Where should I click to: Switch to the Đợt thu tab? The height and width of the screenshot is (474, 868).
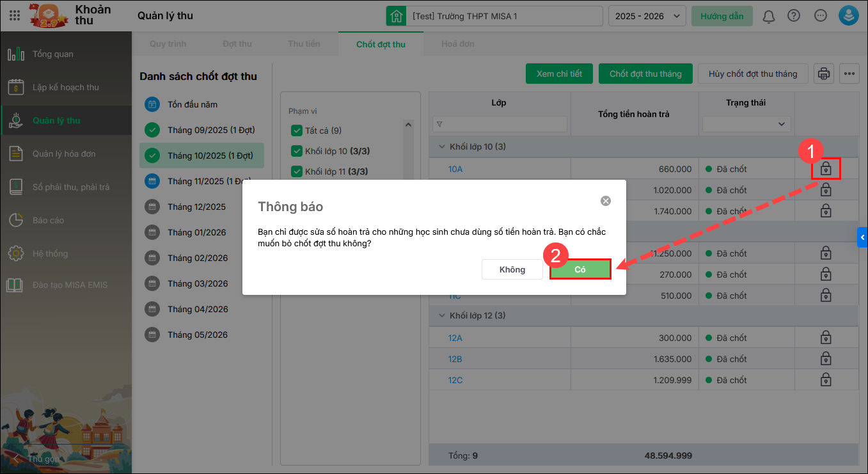[x=237, y=44]
